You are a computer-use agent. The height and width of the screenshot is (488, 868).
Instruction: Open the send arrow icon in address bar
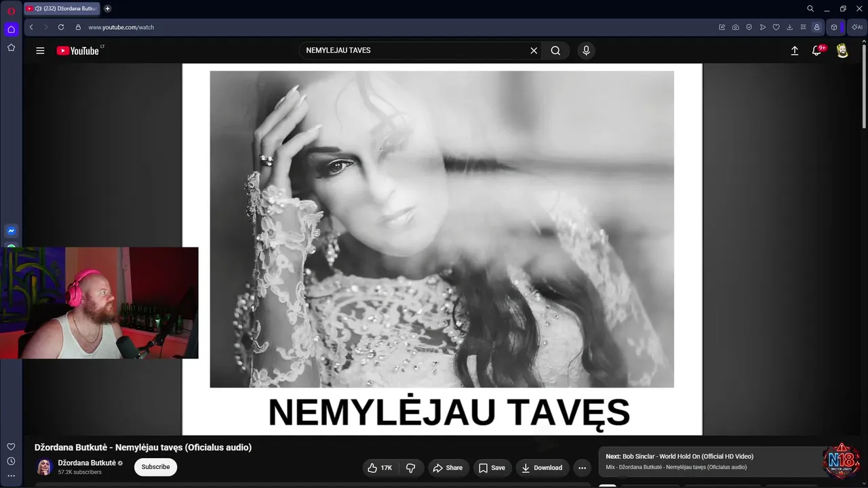[x=762, y=27]
